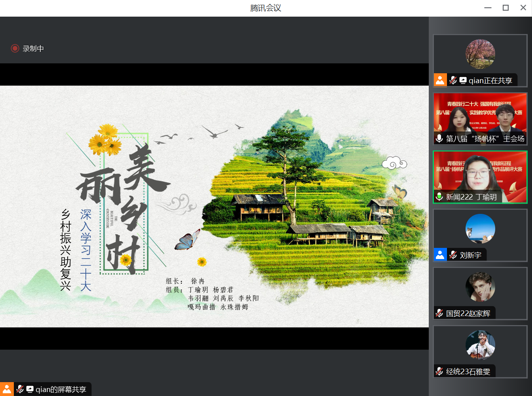Click 刘新宇's muted microphone icon
Image resolution: width=532 pixels, height=396 pixels.
(453, 255)
